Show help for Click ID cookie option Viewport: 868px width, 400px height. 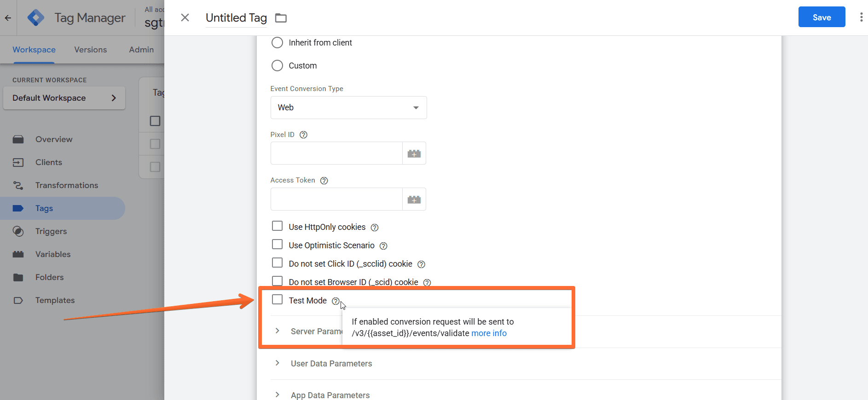[421, 264]
